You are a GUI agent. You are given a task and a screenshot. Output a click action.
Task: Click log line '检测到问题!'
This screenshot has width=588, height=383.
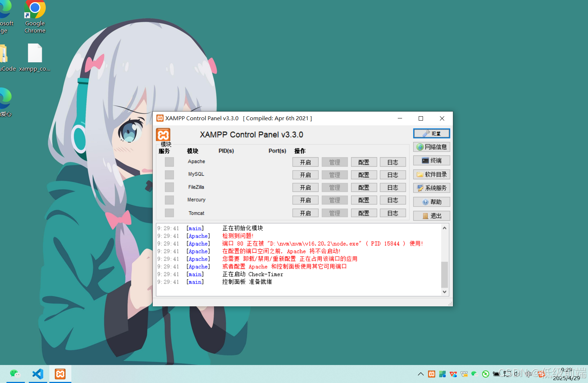(238, 236)
